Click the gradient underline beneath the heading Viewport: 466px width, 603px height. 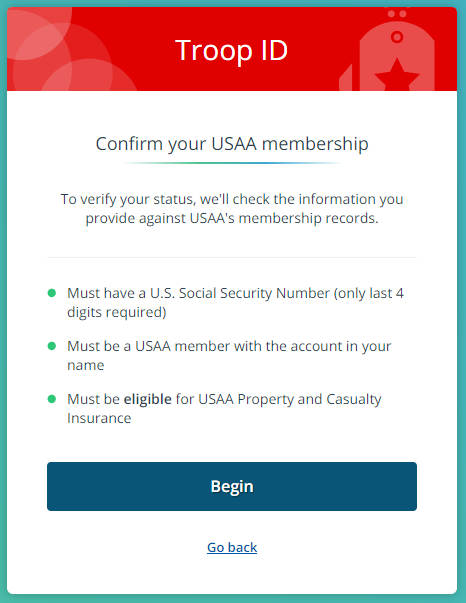[232, 163]
